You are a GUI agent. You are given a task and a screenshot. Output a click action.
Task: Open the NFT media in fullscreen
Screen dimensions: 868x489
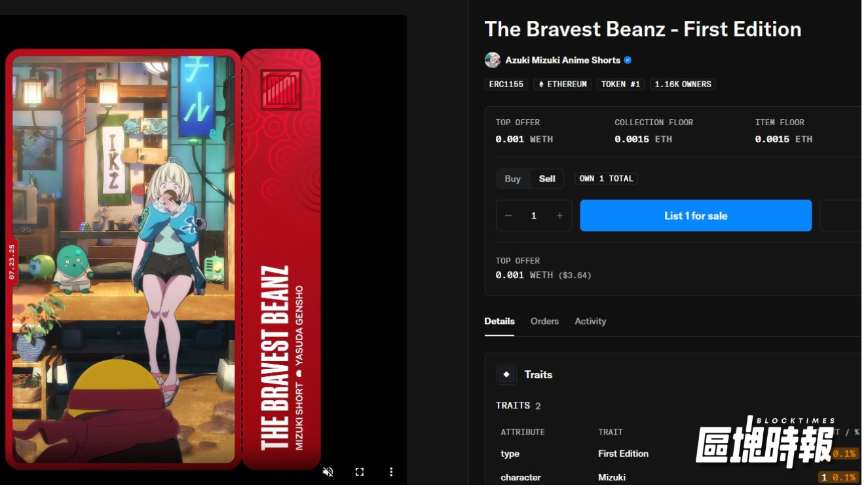coord(360,472)
